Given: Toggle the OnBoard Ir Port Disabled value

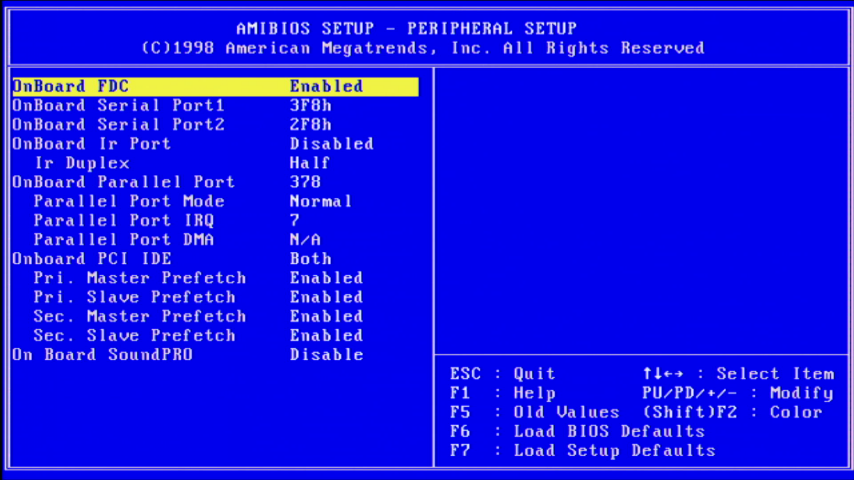Looking at the screenshot, I should point(331,144).
